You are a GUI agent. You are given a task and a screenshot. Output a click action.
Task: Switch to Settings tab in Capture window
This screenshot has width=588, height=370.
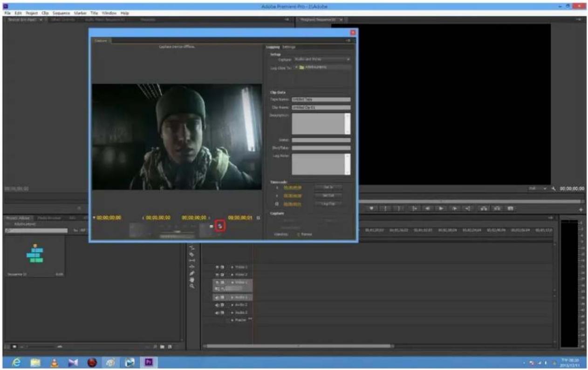(289, 47)
